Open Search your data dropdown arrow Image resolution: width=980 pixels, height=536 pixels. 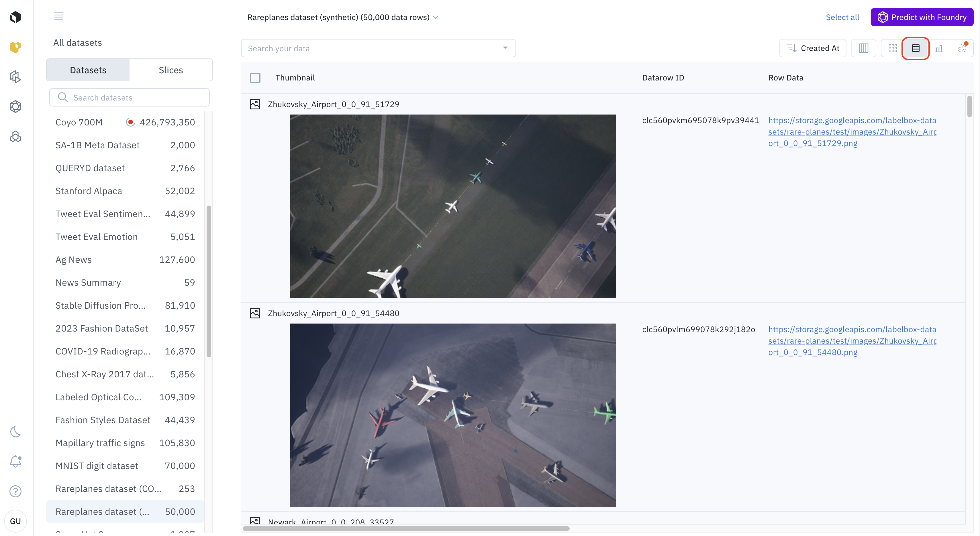tap(505, 48)
